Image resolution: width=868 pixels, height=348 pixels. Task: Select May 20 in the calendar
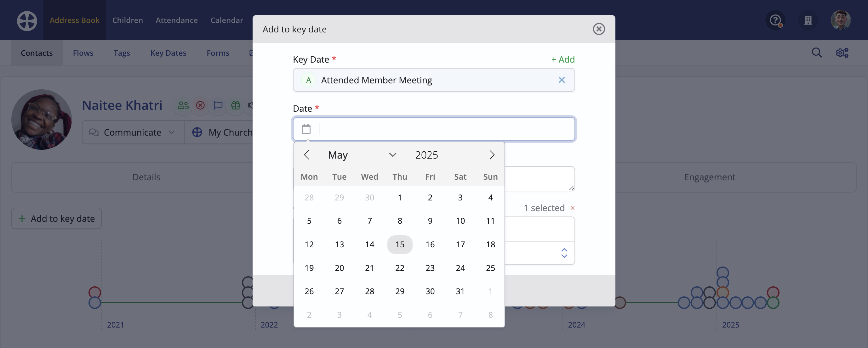click(x=339, y=268)
